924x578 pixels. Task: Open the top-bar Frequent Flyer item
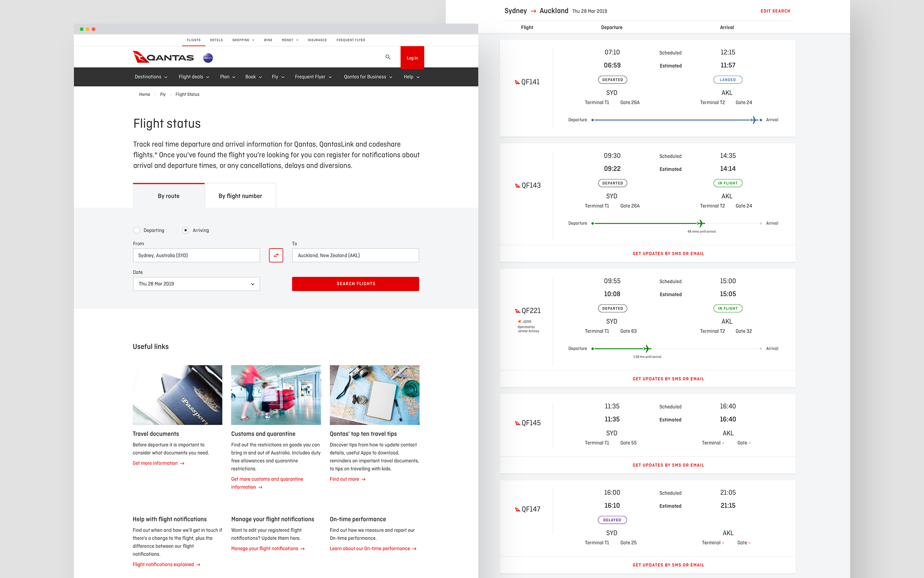point(351,40)
